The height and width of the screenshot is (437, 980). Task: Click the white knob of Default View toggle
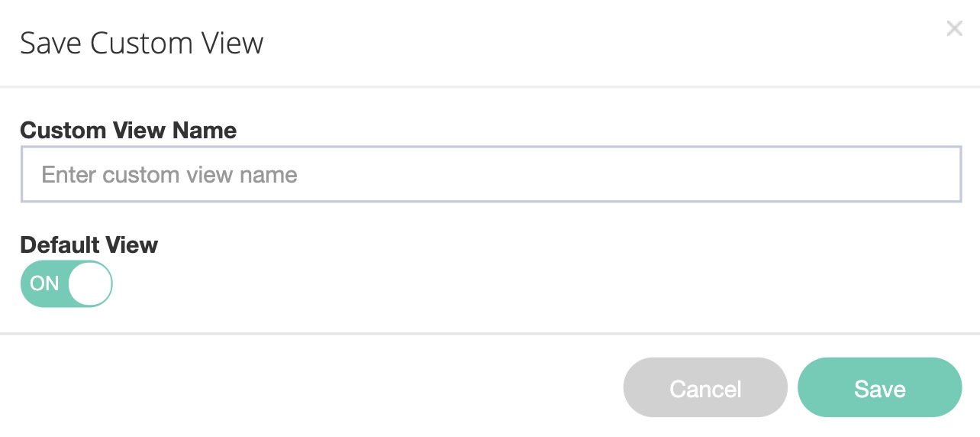pyautogui.click(x=90, y=283)
